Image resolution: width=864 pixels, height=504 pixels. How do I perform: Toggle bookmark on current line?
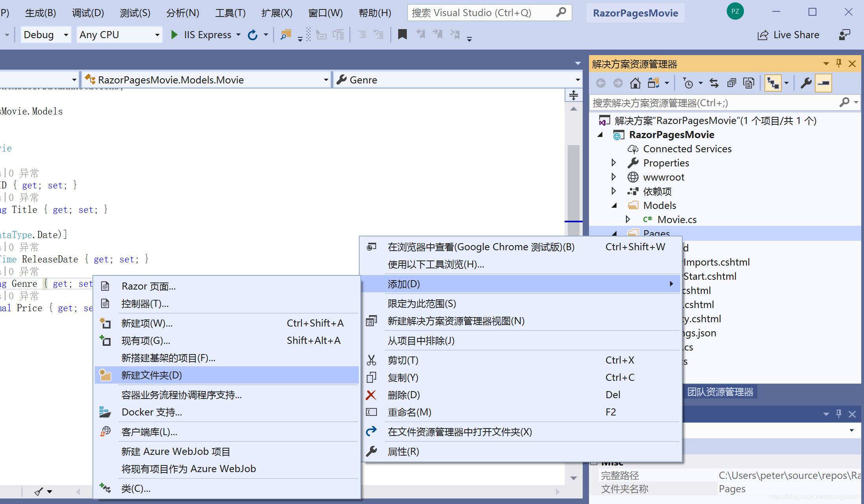[402, 35]
